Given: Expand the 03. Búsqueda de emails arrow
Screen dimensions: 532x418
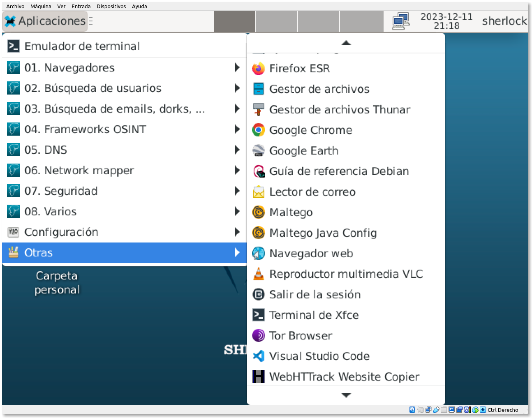Looking at the screenshot, I should 237,109.
